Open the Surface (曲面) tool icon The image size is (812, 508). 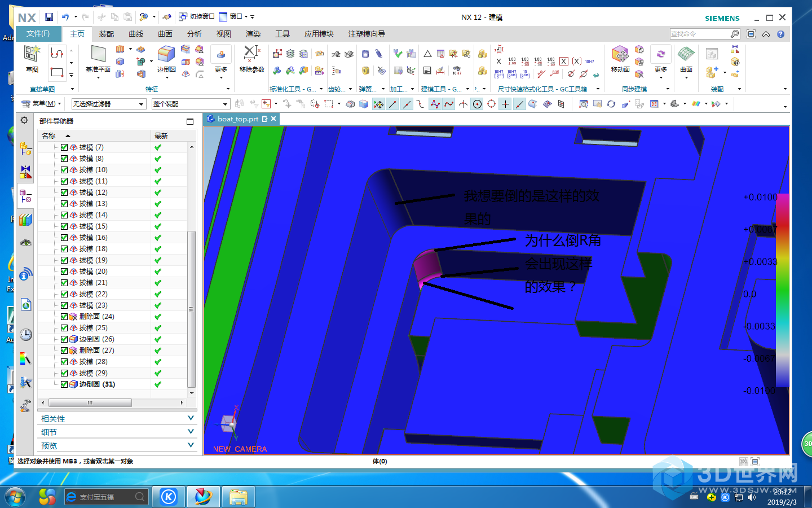[x=686, y=55]
